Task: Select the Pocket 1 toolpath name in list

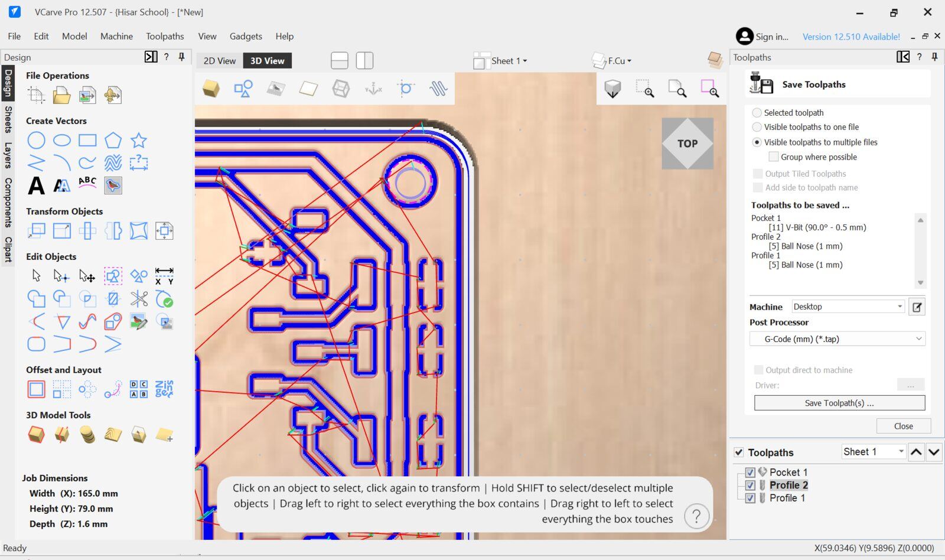Action: click(x=788, y=472)
